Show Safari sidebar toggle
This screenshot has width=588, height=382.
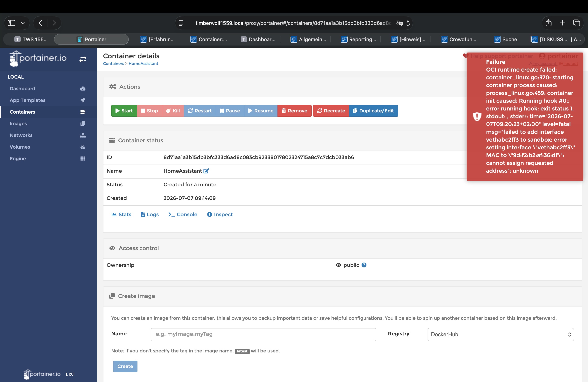[12, 23]
